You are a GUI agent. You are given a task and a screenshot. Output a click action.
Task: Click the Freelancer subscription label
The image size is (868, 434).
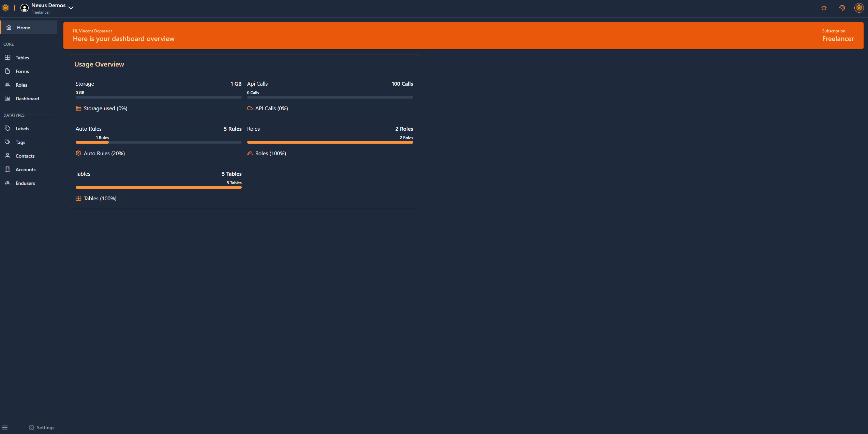(x=838, y=39)
